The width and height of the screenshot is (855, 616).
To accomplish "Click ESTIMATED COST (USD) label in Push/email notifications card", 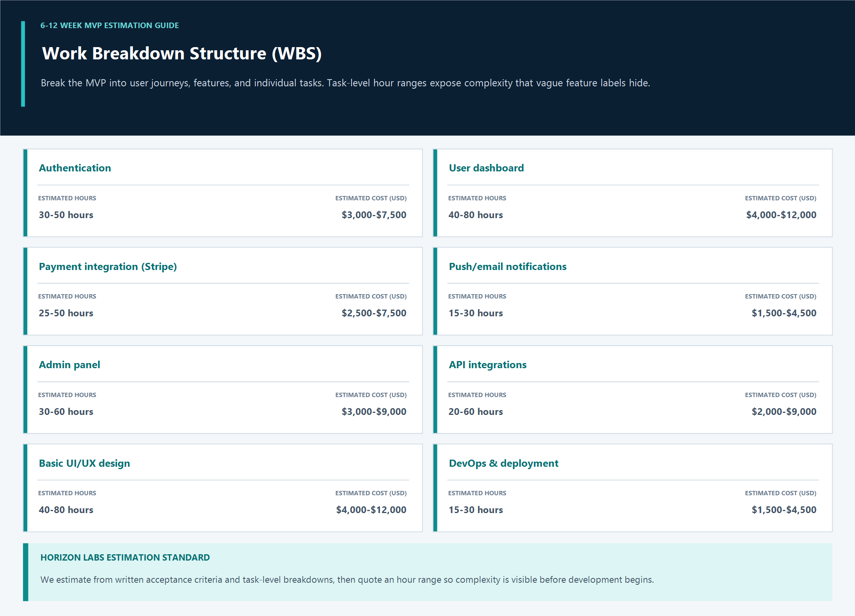I will 781,296.
